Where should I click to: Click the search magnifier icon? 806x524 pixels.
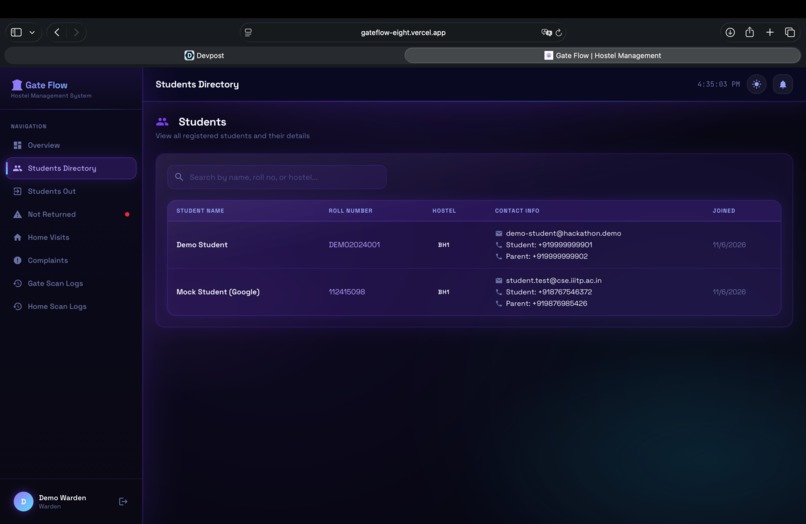pyautogui.click(x=179, y=177)
